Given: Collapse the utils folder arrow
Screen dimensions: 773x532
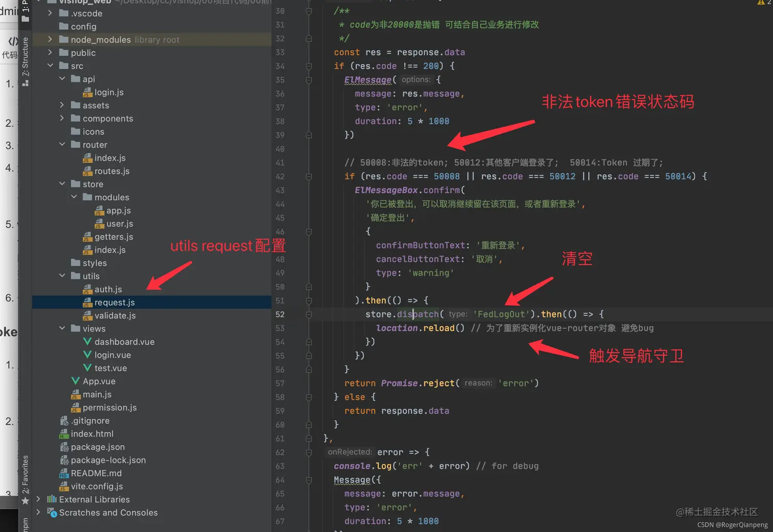Looking at the screenshot, I should 62,276.
